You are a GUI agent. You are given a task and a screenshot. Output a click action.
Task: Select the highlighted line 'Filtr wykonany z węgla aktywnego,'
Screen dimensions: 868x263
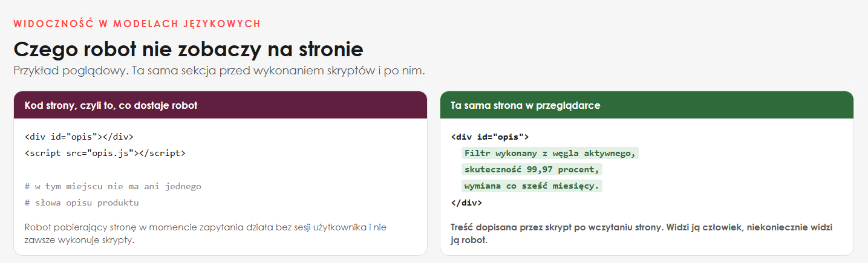click(550, 153)
